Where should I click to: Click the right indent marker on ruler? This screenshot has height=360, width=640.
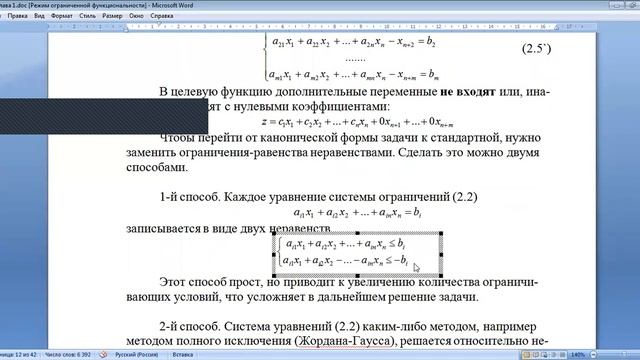pyautogui.click(x=557, y=28)
